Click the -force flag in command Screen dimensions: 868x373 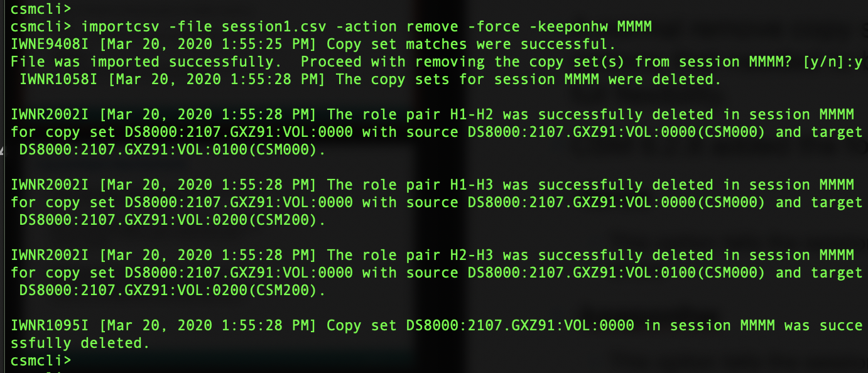(x=494, y=27)
